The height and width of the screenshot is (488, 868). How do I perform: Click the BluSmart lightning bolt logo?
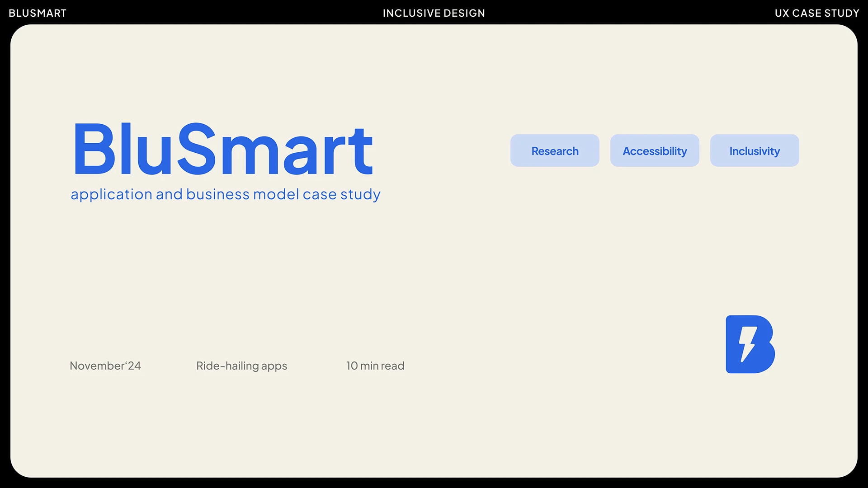coord(750,344)
